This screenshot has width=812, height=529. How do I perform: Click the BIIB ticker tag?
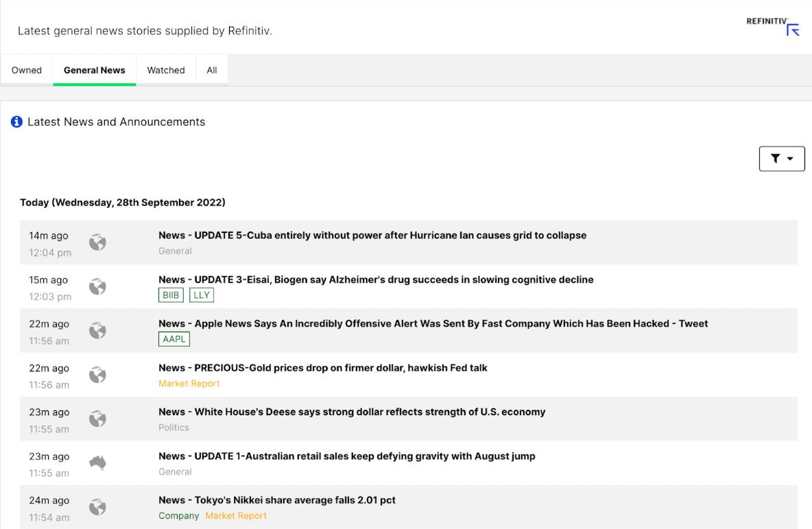(171, 295)
